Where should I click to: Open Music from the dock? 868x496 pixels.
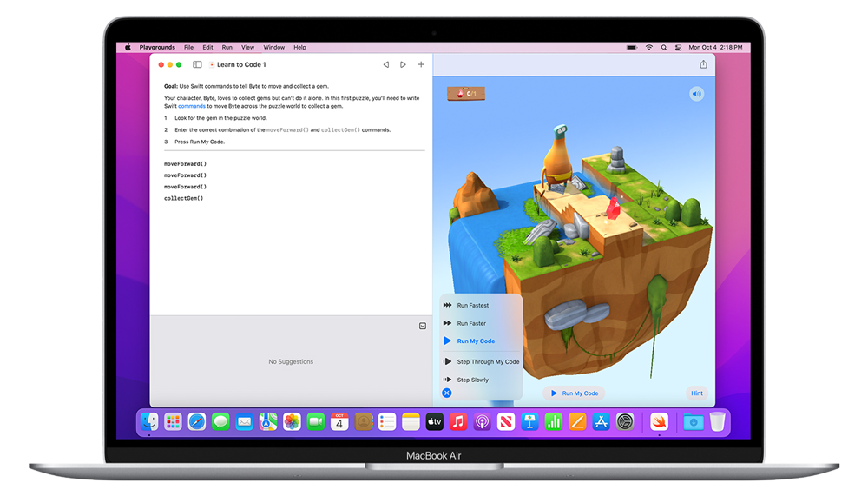click(x=458, y=422)
